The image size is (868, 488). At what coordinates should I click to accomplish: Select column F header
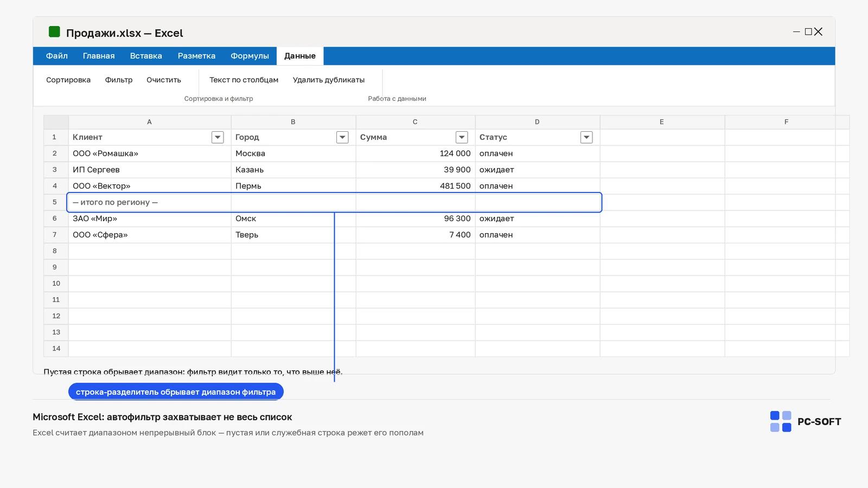click(787, 122)
